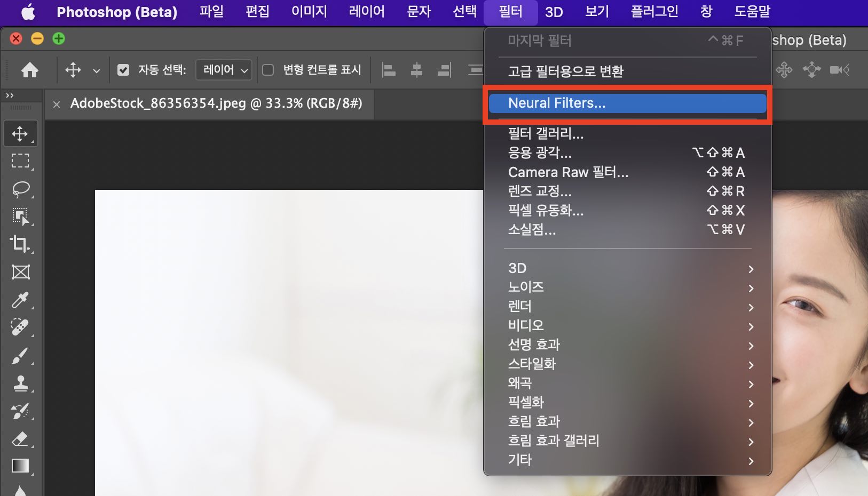Select the Crop tool
This screenshot has height=496, width=868.
click(x=20, y=244)
